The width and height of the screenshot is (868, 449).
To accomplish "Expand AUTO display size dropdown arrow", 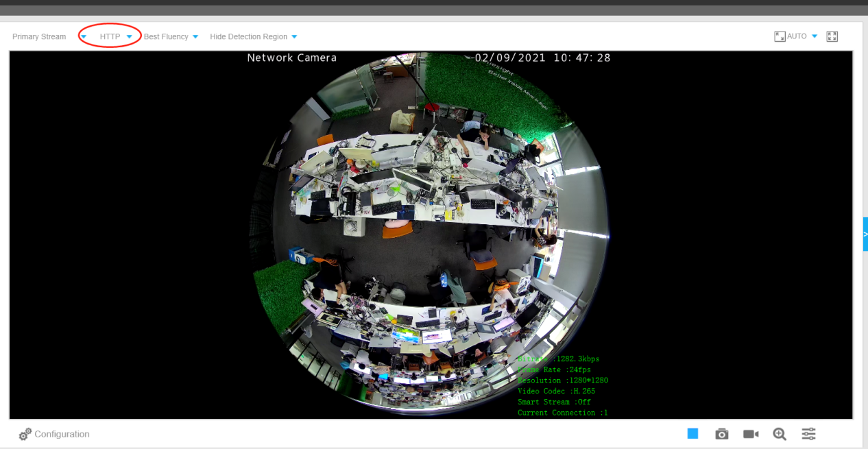I will point(815,36).
